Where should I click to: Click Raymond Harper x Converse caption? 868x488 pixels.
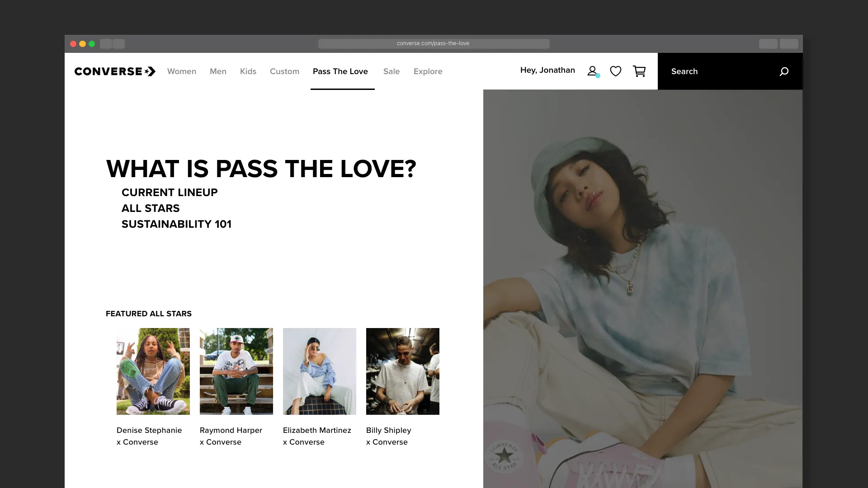pyautogui.click(x=231, y=436)
